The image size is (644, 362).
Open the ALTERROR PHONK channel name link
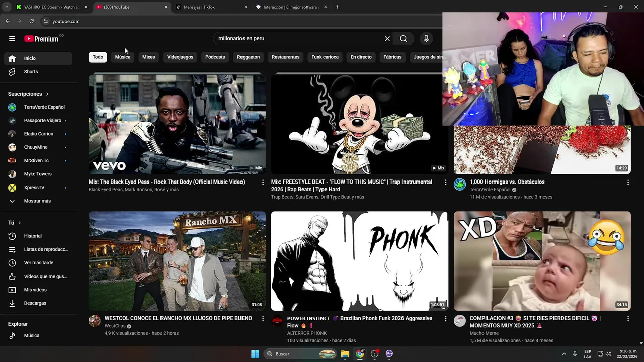[x=307, y=333]
